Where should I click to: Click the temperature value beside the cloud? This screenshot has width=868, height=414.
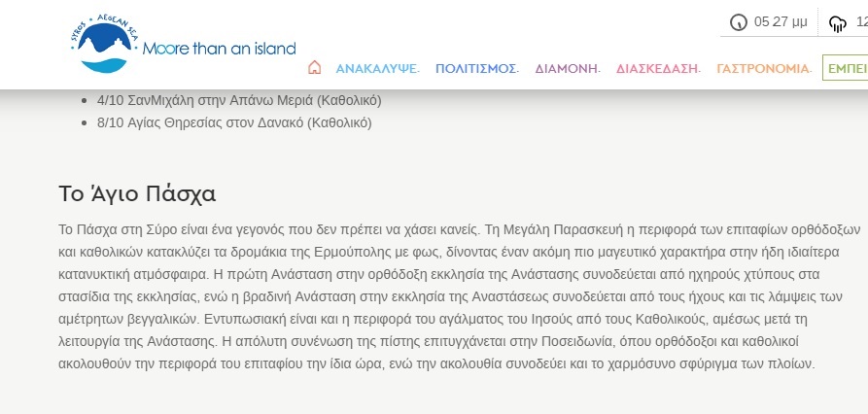pyautogui.click(x=860, y=22)
